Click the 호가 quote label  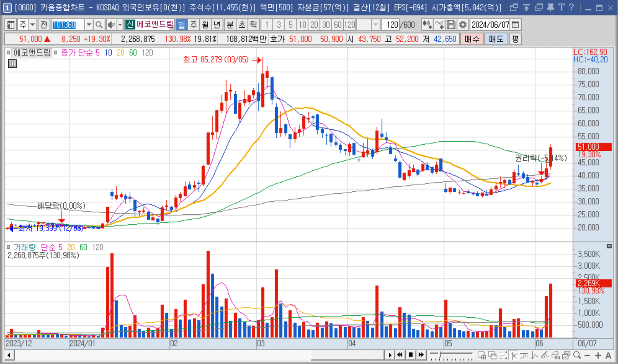point(278,39)
